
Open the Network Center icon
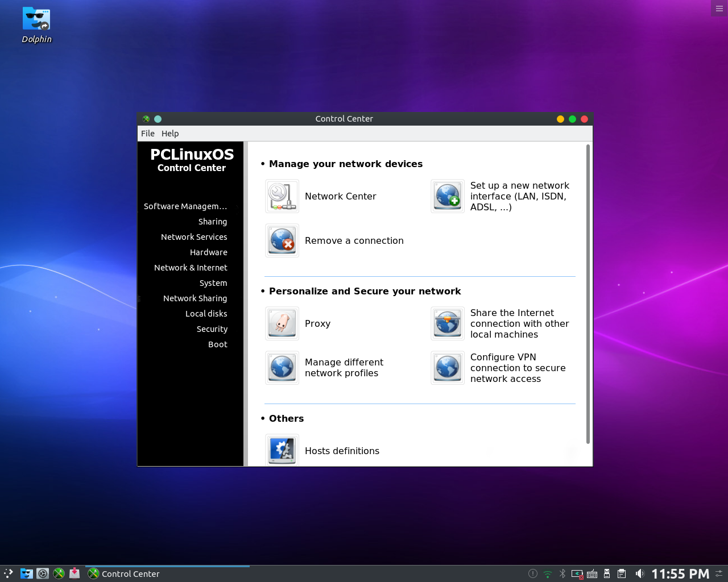282,196
